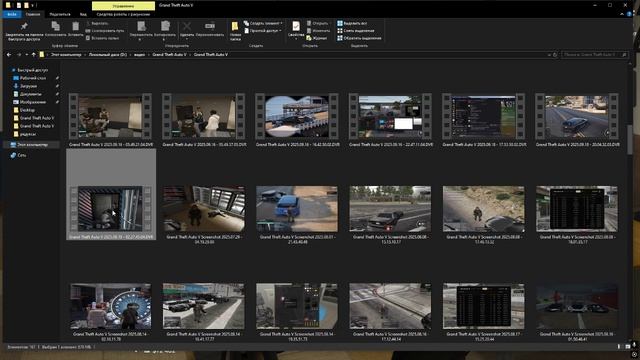
Task: Open the Файл (File) tab
Action: (x=12, y=14)
